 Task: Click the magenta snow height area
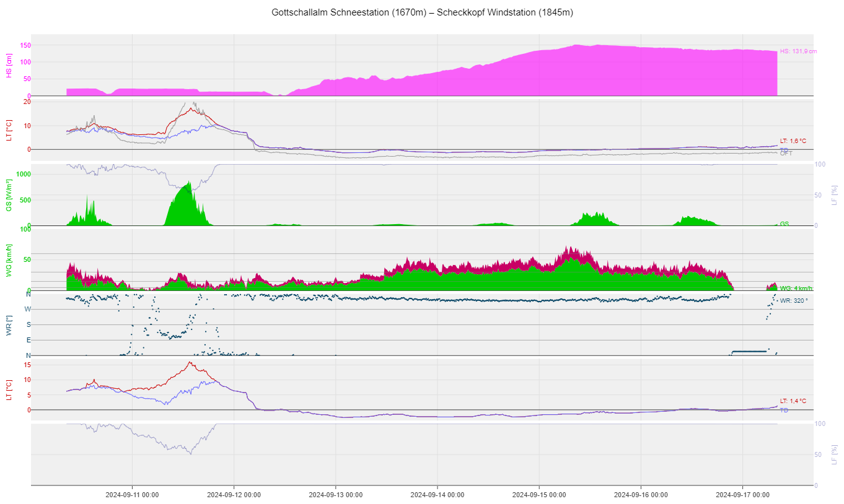[x=558, y=74]
